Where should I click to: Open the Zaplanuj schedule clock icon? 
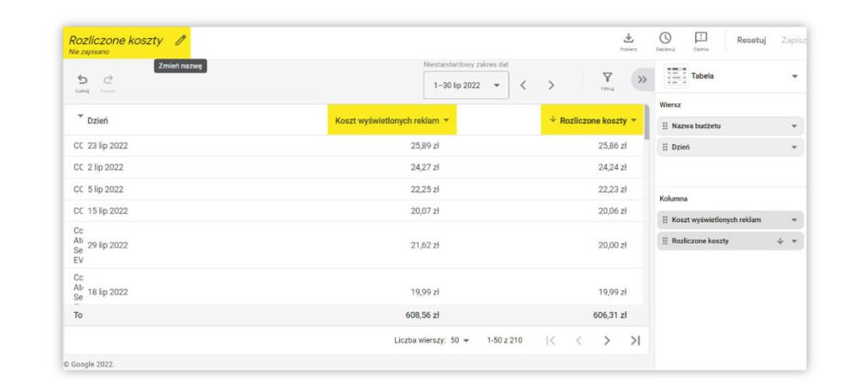(665, 39)
